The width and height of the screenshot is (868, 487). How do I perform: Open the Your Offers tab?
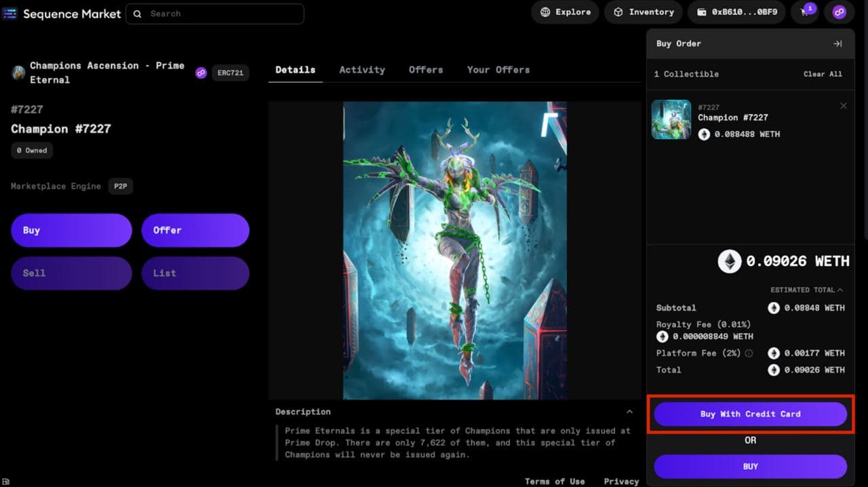498,70
